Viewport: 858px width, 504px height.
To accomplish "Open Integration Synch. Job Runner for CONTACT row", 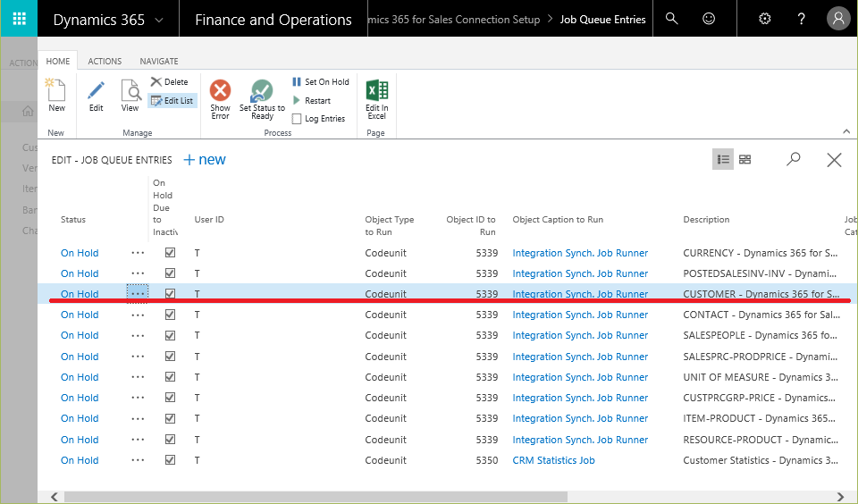I will (x=580, y=315).
